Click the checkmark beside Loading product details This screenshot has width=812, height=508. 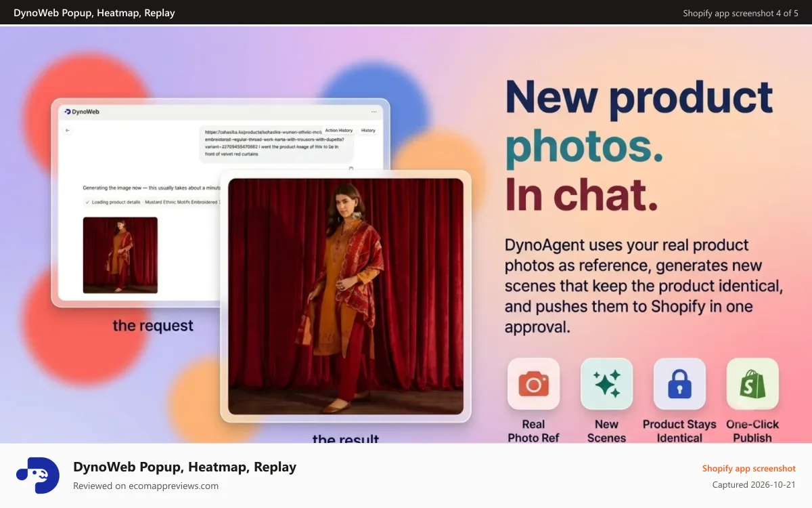87,202
